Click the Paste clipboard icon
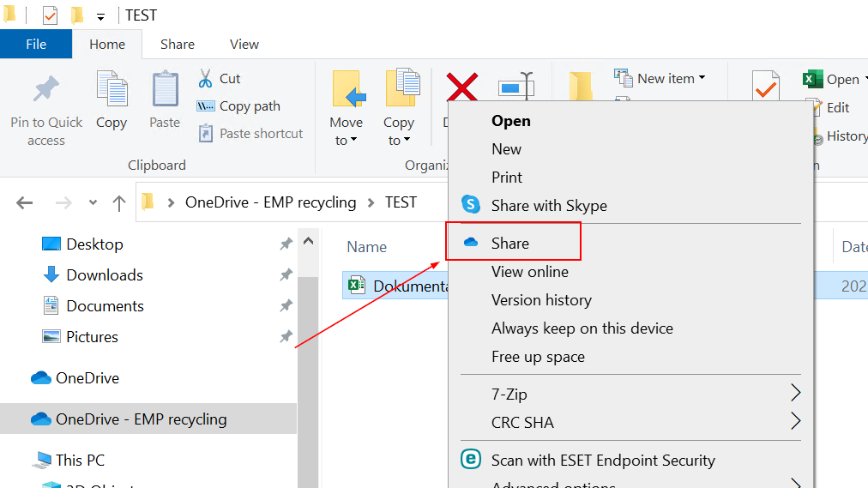The width and height of the screenshot is (868, 488). pos(165,90)
